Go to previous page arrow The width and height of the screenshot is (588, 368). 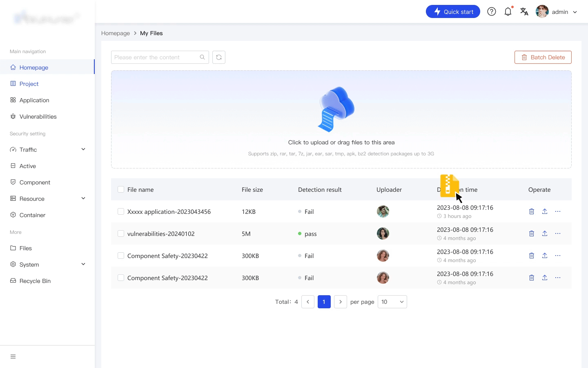tap(308, 302)
